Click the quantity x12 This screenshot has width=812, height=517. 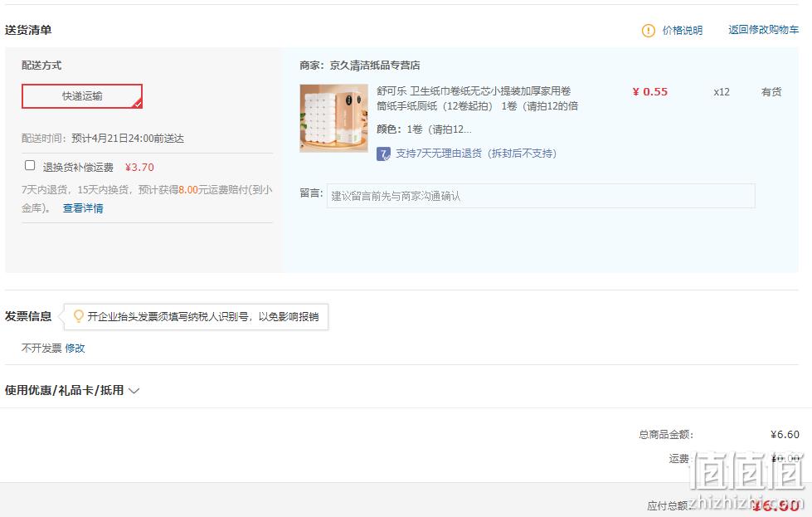[x=722, y=92]
